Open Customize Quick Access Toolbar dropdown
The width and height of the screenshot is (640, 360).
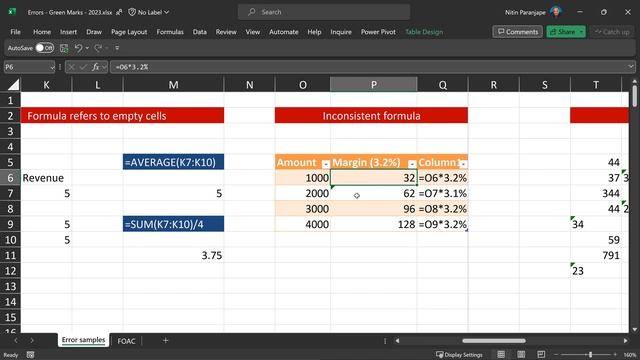click(x=117, y=48)
